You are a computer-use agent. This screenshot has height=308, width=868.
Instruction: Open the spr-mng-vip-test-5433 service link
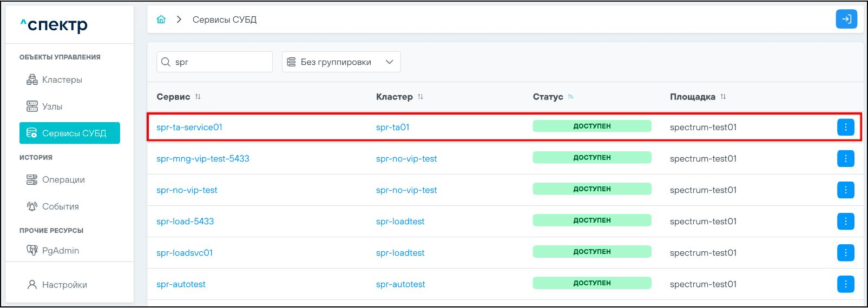tap(203, 159)
